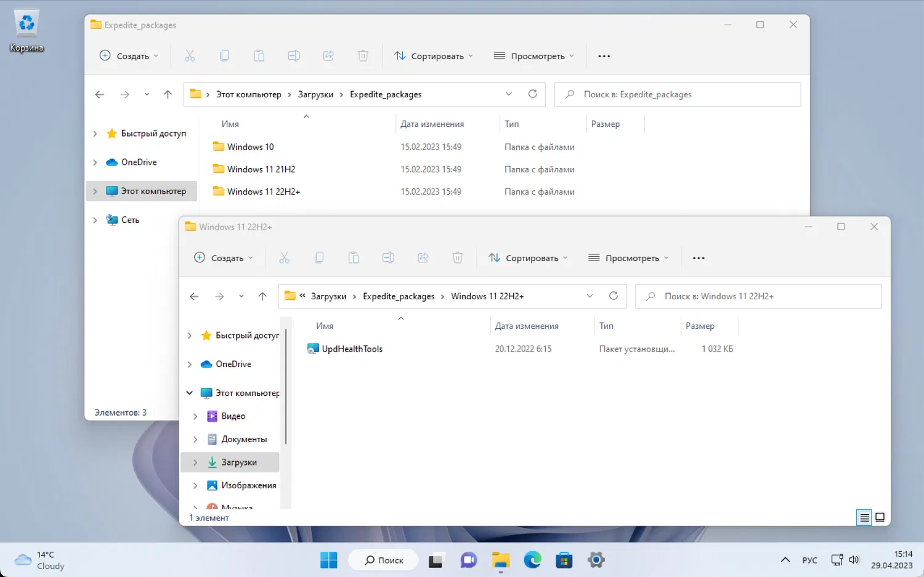
Task: Expand OneDrive node in Expedite_packages sidebar
Action: (x=95, y=163)
